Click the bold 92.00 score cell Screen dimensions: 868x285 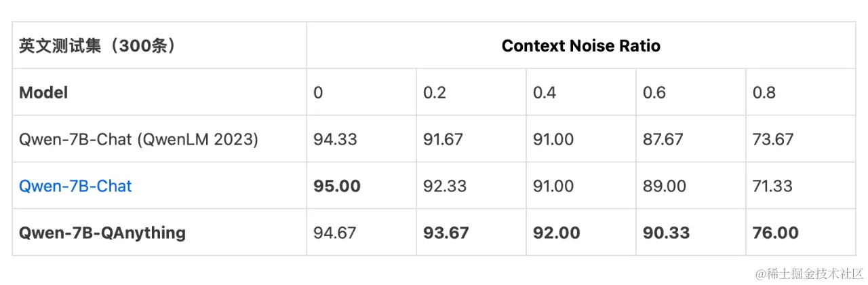tap(556, 233)
